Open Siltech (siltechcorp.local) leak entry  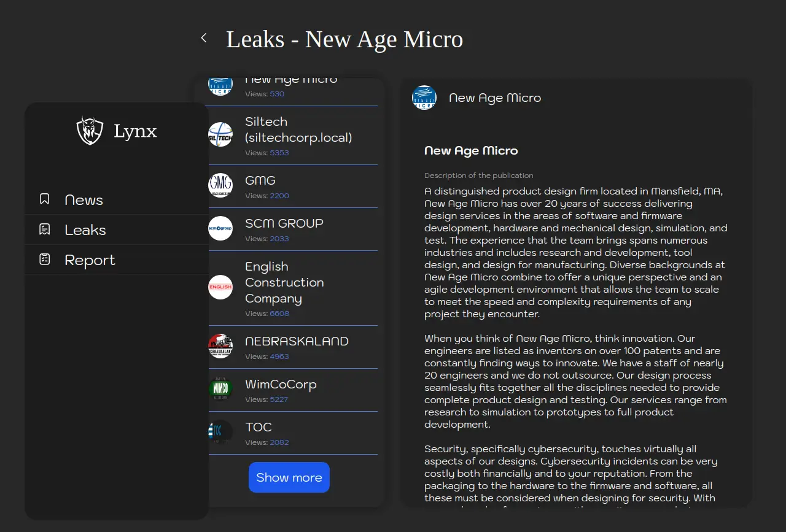click(298, 129)
